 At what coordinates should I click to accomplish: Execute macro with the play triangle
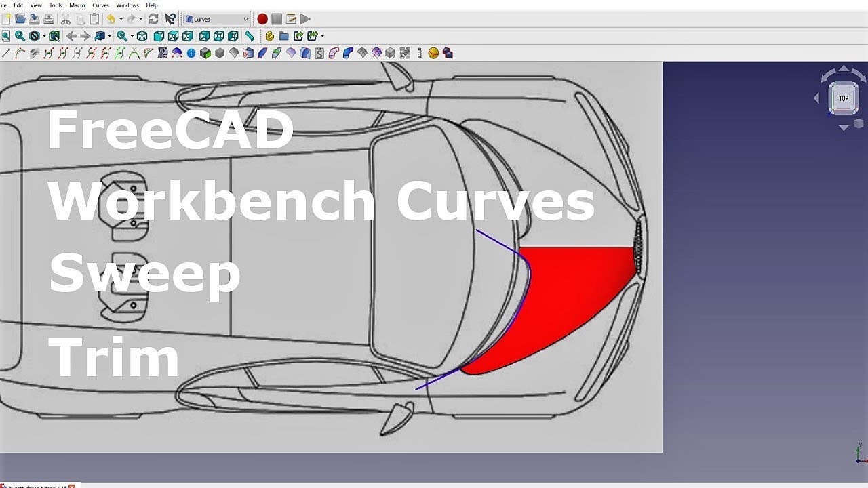tap(305, 19)
